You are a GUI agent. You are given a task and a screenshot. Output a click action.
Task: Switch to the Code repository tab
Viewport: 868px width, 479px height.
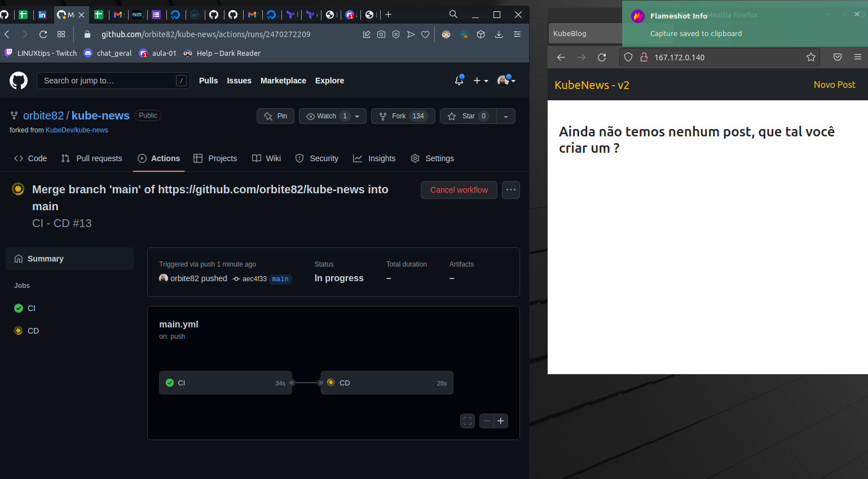30,158
